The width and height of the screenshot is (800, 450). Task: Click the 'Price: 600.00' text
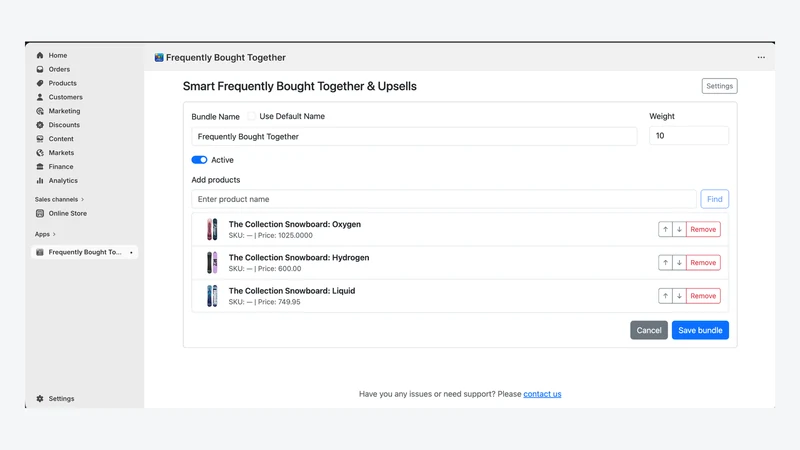[280, 268]
